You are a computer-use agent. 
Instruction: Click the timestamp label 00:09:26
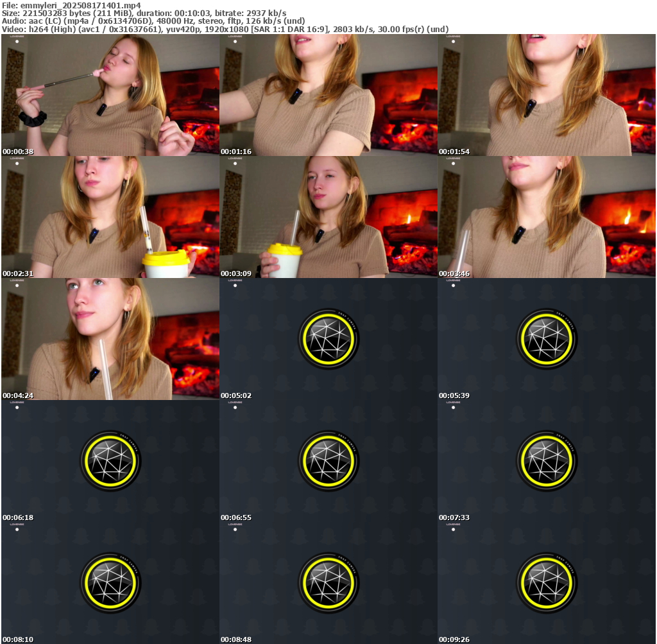(454, 640)
